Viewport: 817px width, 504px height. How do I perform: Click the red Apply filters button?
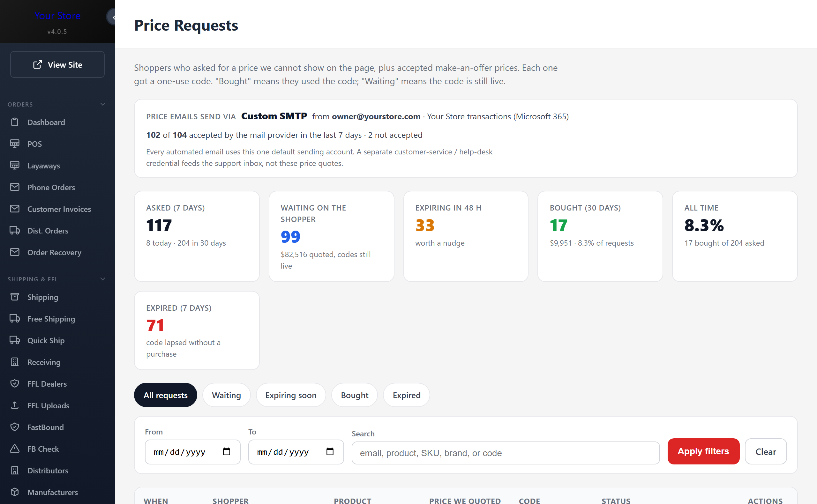point(703,451)
